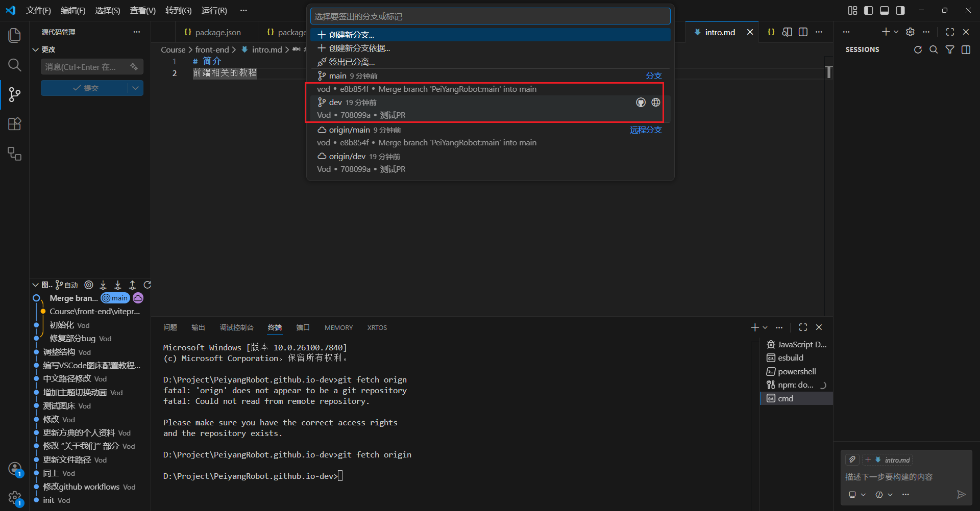The width and height of the screenshot is (980, 511).
Task: Select 签出已分离... option
Action: [x=491, y=62]
